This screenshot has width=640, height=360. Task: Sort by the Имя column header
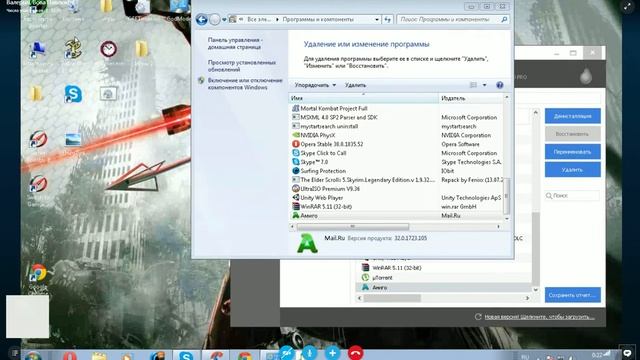(x=364, y=98)
